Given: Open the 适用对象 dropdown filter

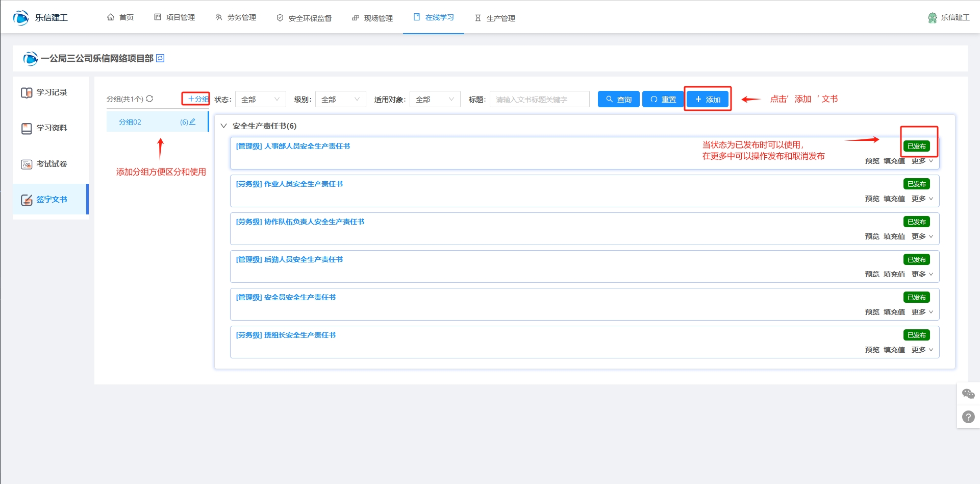Looking at the screenshot, I should (x=435, y=100).
